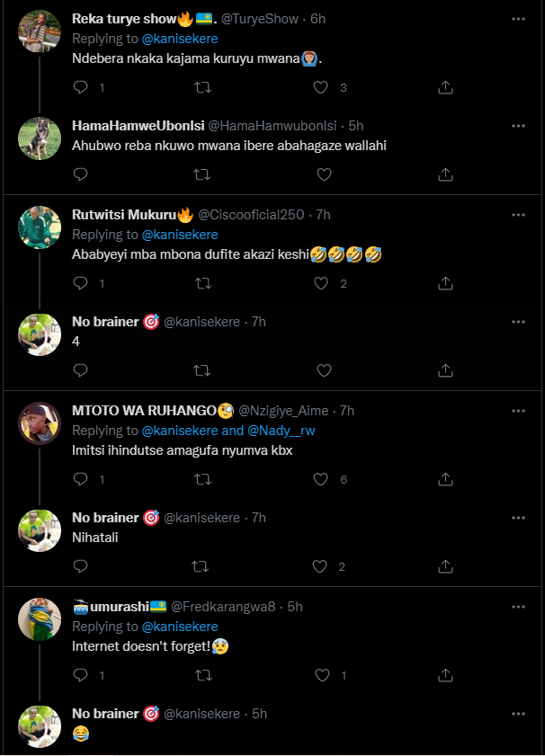Share the No brainer '4' reply
Image resolution: width=545 pixels, height=756 pixels.
444,370
